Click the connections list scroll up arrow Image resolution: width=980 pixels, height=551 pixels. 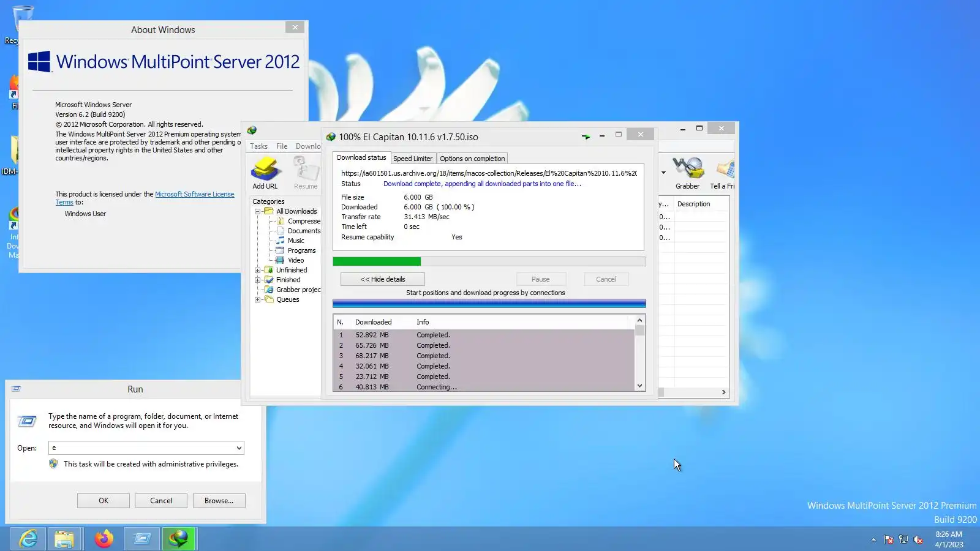[639, 320]
